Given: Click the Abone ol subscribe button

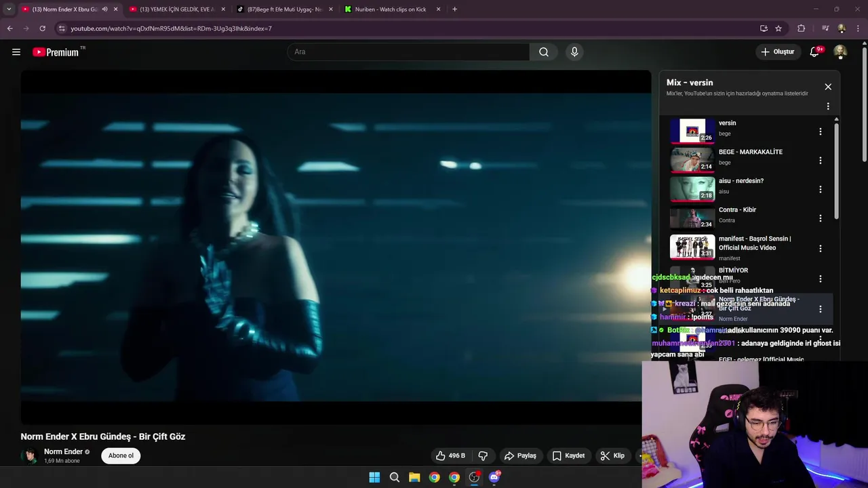Looking at the screenshot, I should click(121, 455).
